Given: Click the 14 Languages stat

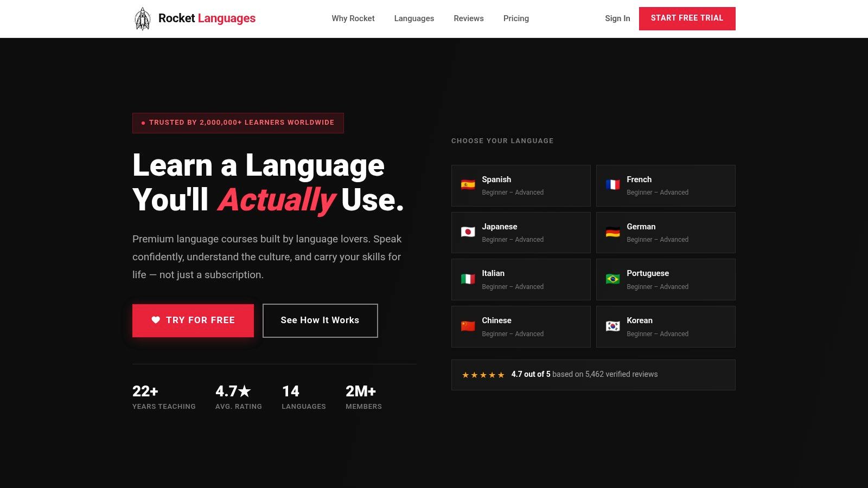Looking at the screenshot, I should [304, 397].
